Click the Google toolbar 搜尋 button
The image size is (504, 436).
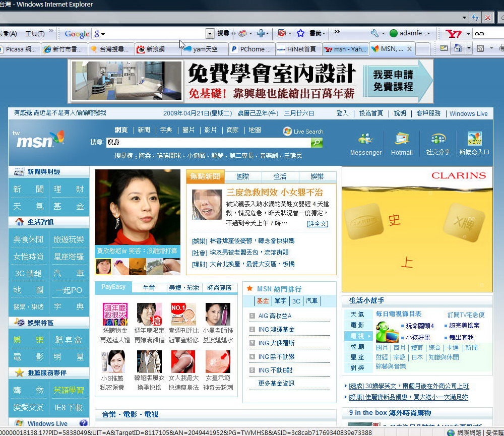(x=223, y=33)
